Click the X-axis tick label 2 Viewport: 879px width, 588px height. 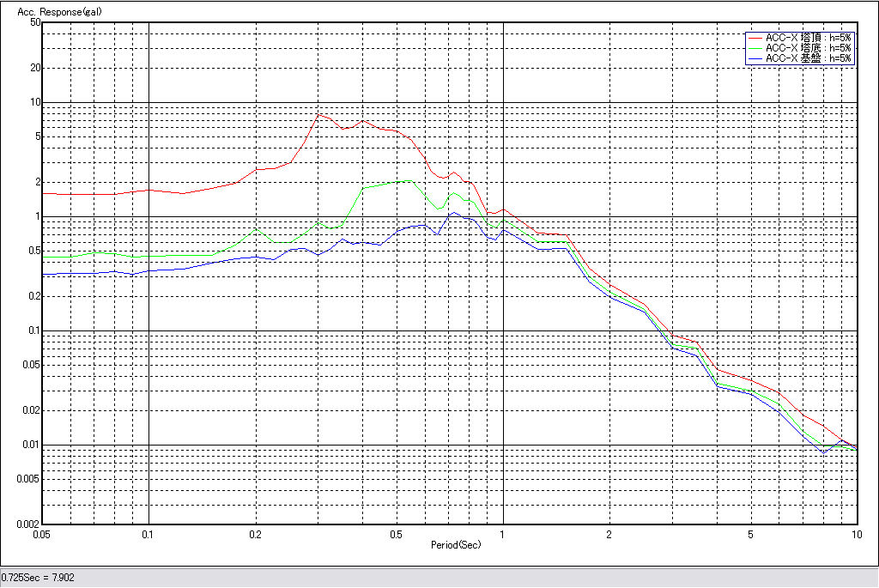tap(609, 534)
